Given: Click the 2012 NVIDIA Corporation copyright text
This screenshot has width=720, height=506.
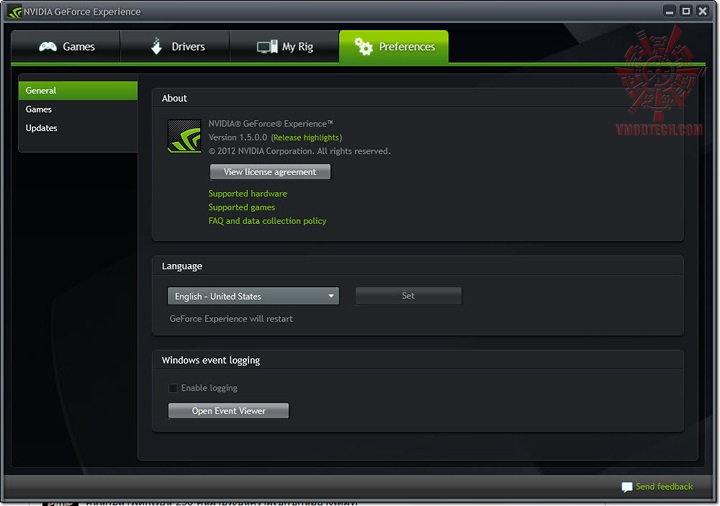Looking at the screenshot, I should (x=299, y=151).
